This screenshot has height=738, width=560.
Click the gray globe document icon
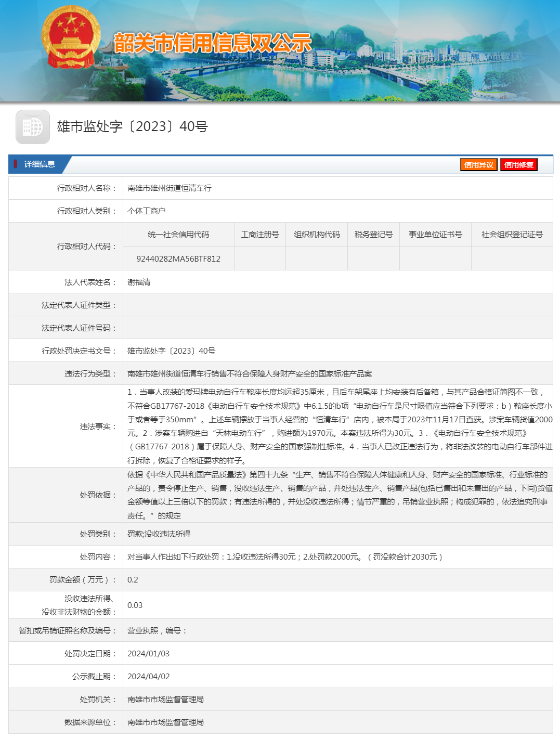(33, 127)
